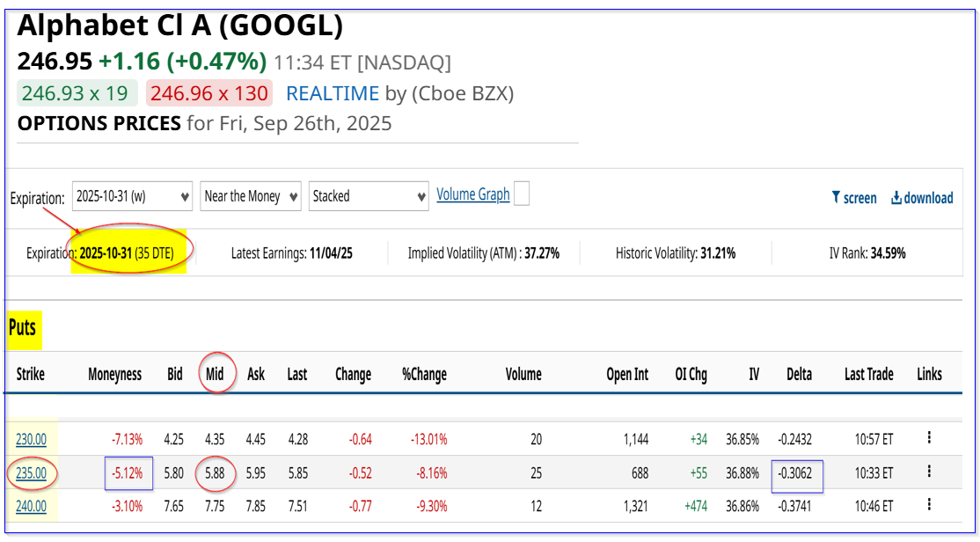
Task: Click the -13.01% percent change value
Action: point(428,439)
